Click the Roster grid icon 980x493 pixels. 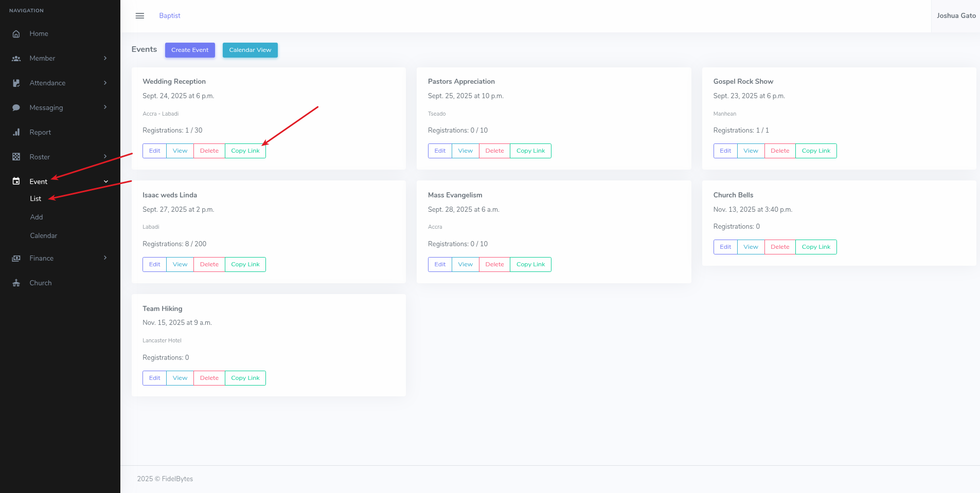coord(16,157)
